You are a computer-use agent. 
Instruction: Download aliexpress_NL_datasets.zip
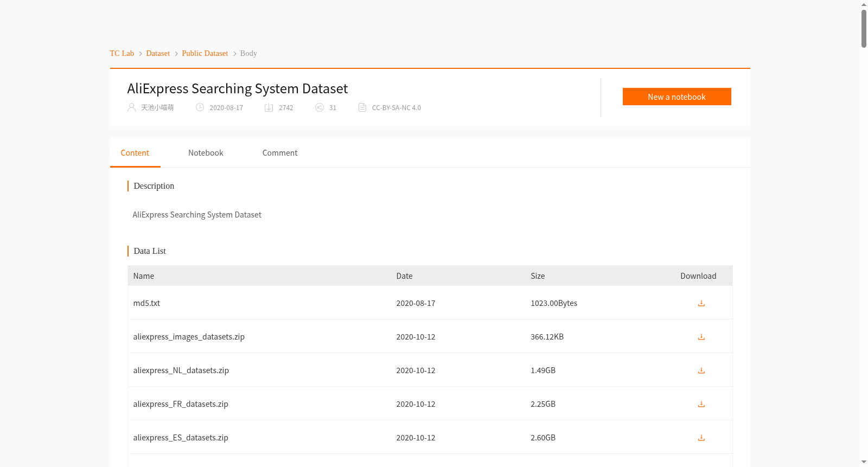pyautogui.click(x=701, y=370)
